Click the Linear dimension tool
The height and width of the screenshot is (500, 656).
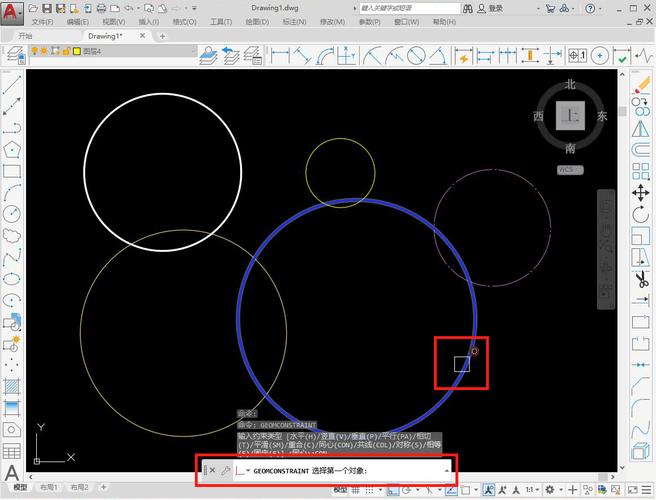tap(280, 55)
